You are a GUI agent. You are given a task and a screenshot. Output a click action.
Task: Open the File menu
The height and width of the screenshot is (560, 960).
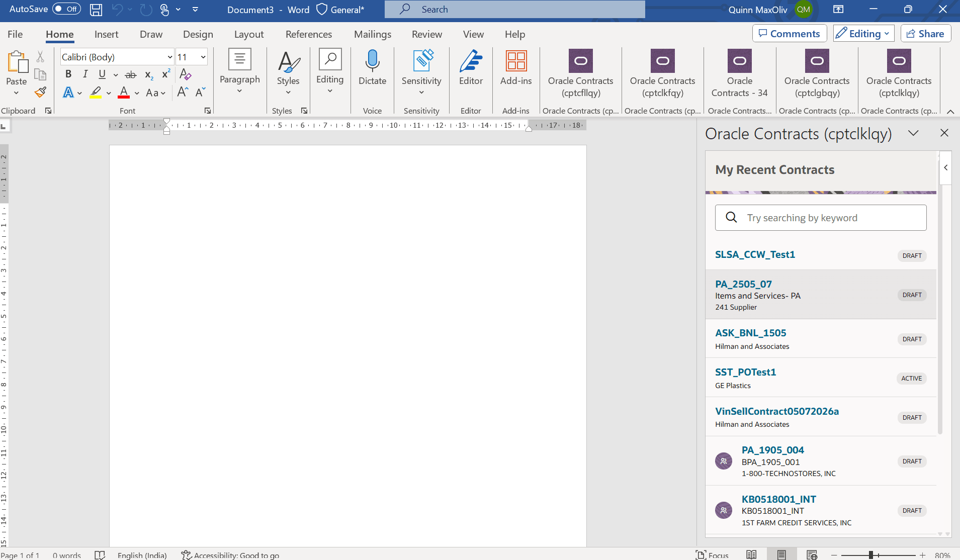point(15,34)
